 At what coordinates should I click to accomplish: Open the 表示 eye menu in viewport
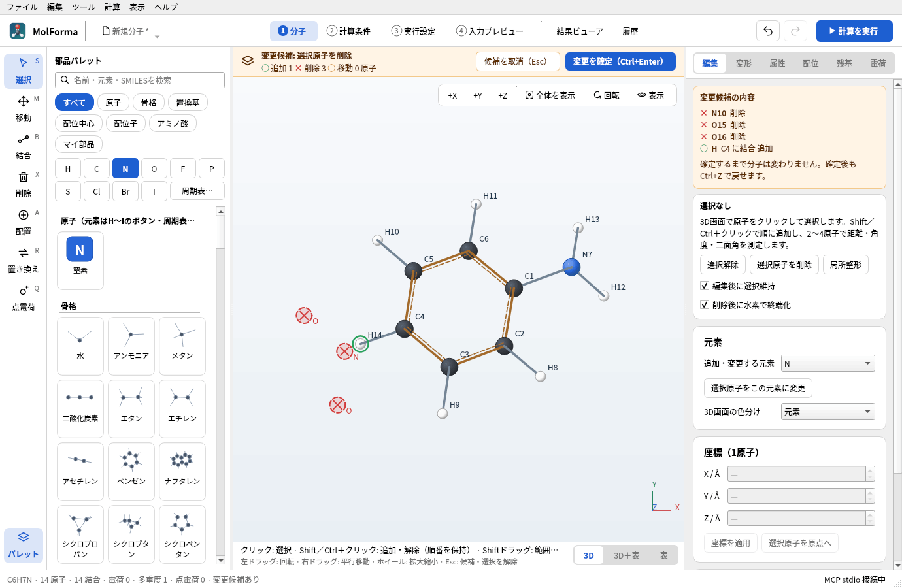651,95
